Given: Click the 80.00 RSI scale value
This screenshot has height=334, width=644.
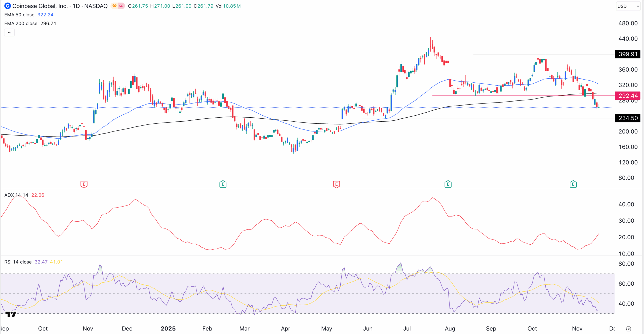Looking at the screenshot, I should click(626, 264).
